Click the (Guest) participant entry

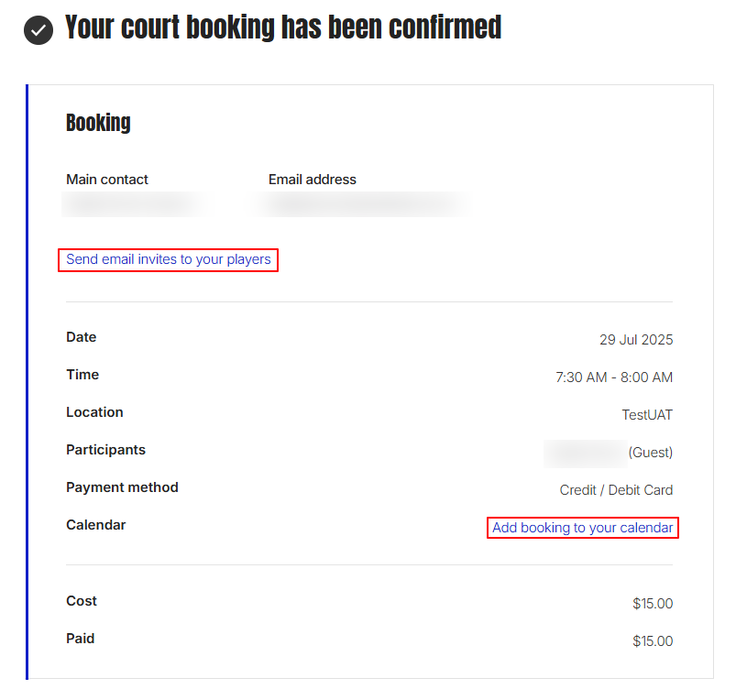pos(650,453)
